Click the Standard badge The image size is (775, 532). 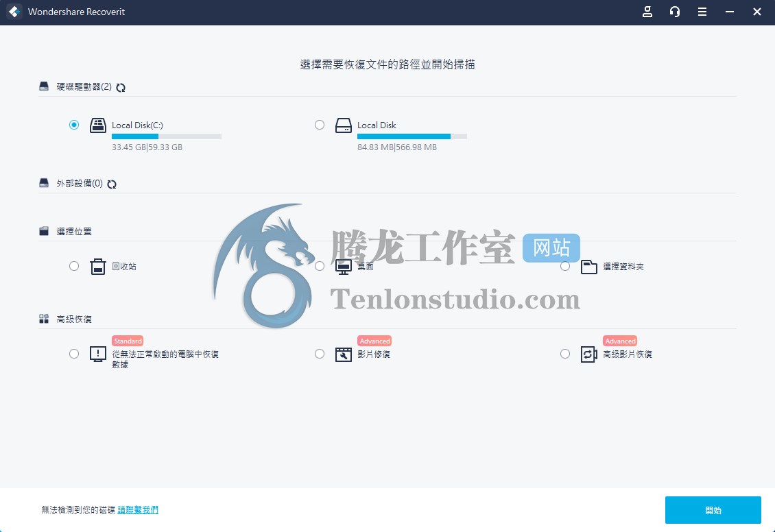click(128, 341)
